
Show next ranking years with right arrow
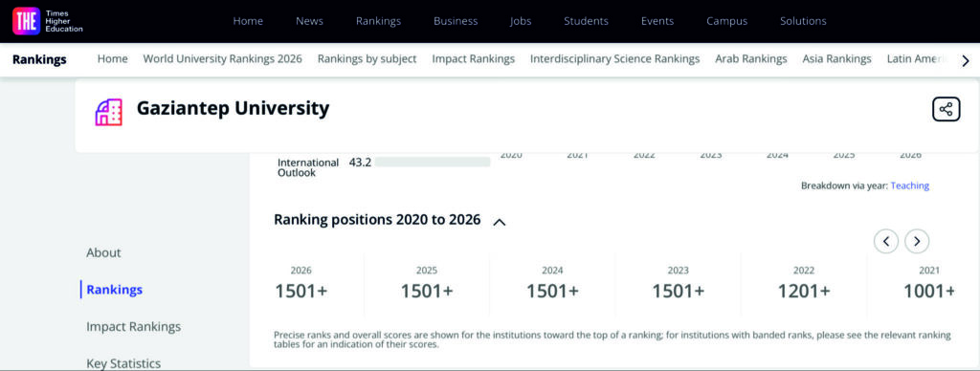pos(917,241)
